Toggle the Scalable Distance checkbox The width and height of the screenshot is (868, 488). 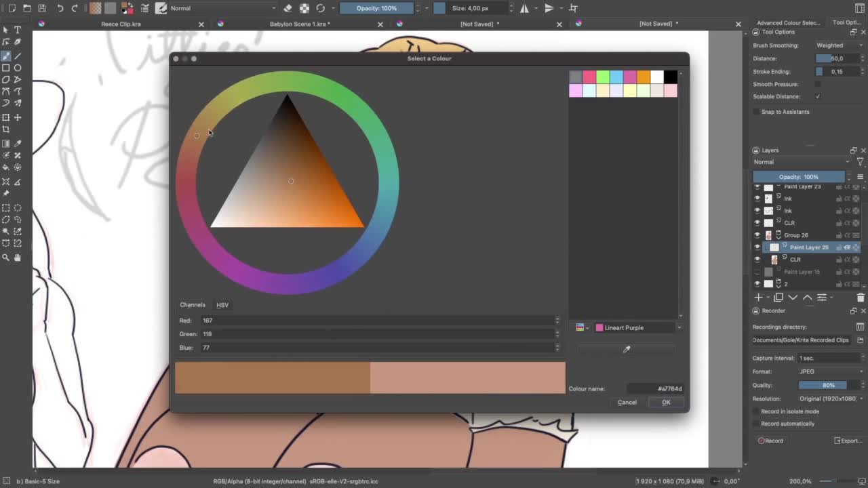[818, 97]
